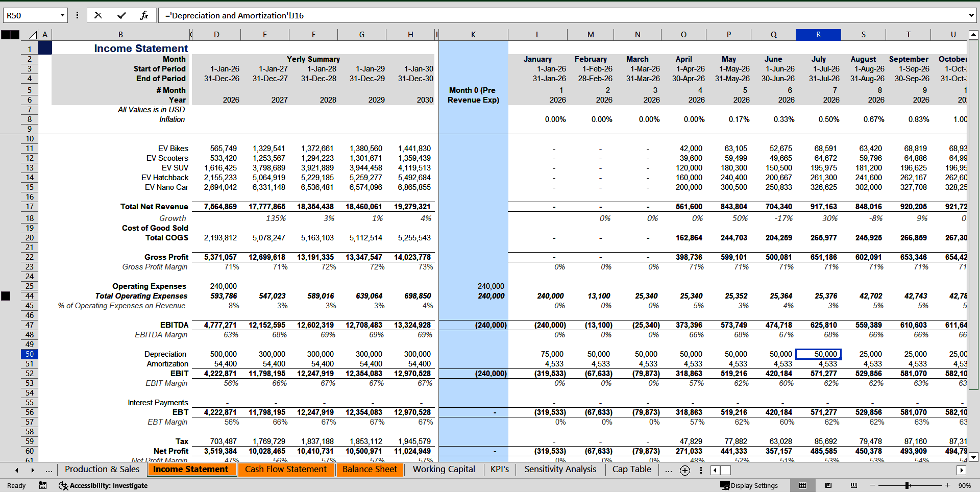Select the July depreciation cell 50,000
The height and width of the screenshot is (493, 980).
point(818,354)
